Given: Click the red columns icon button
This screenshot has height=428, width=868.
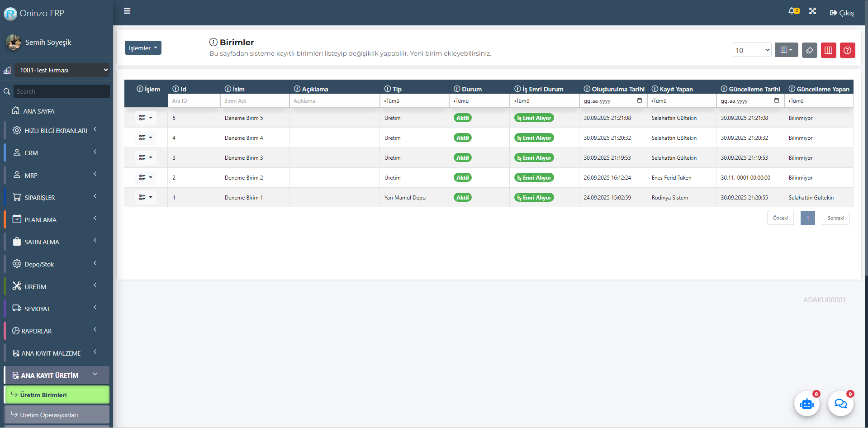Looking at the screenshot, I should pyautogui.click(x=828, y=50).
